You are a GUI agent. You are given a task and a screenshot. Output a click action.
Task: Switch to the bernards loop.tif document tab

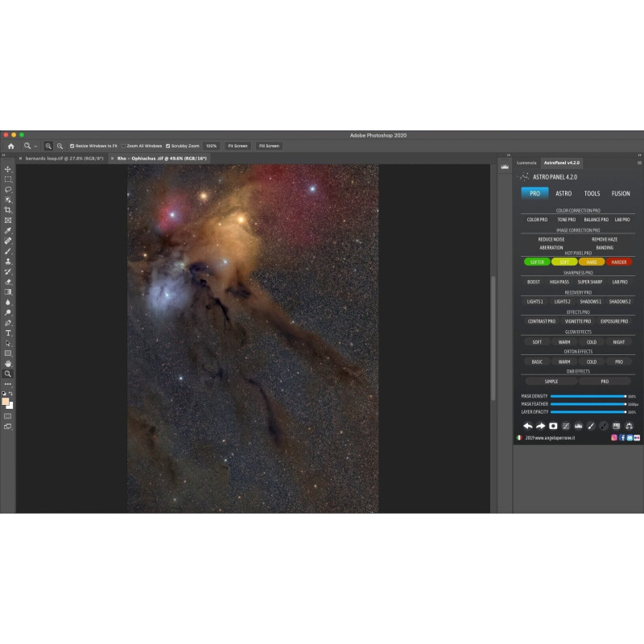56,159
